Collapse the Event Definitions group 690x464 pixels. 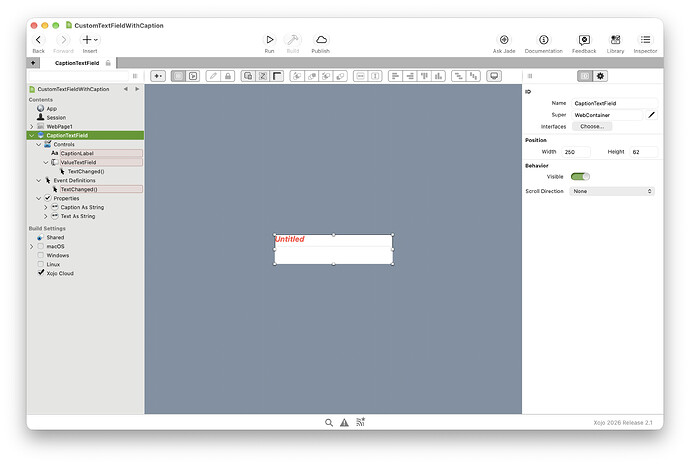tap(39, 180)
